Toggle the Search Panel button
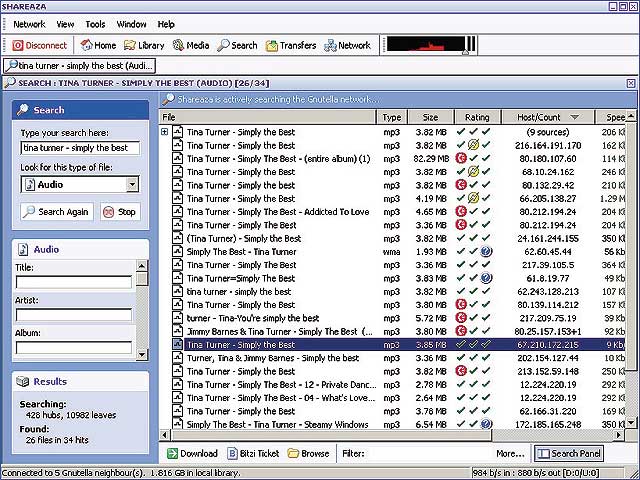 [x=569, y=453]
